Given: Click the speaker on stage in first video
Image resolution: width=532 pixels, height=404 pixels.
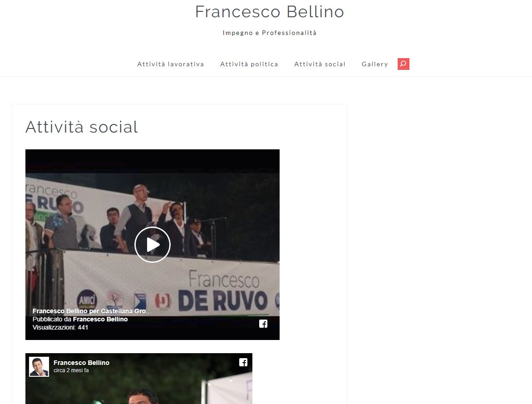Looking at the screenshot, I should (136, 217).
